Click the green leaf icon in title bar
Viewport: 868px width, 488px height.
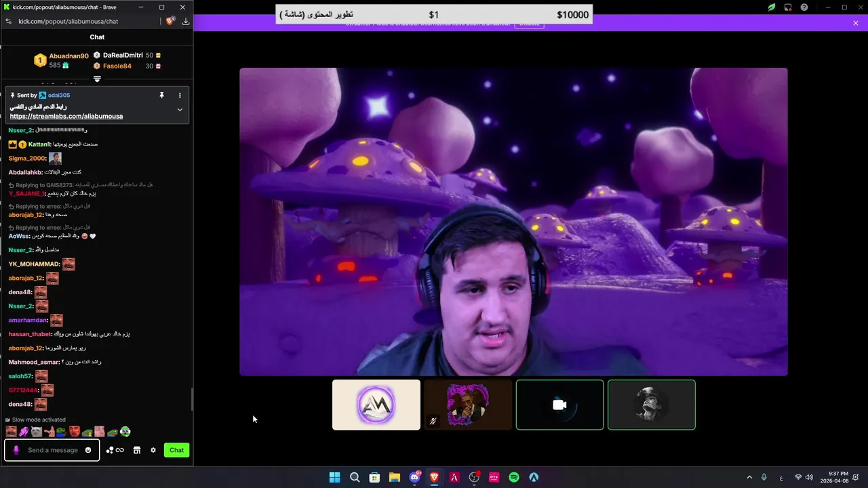771,7
